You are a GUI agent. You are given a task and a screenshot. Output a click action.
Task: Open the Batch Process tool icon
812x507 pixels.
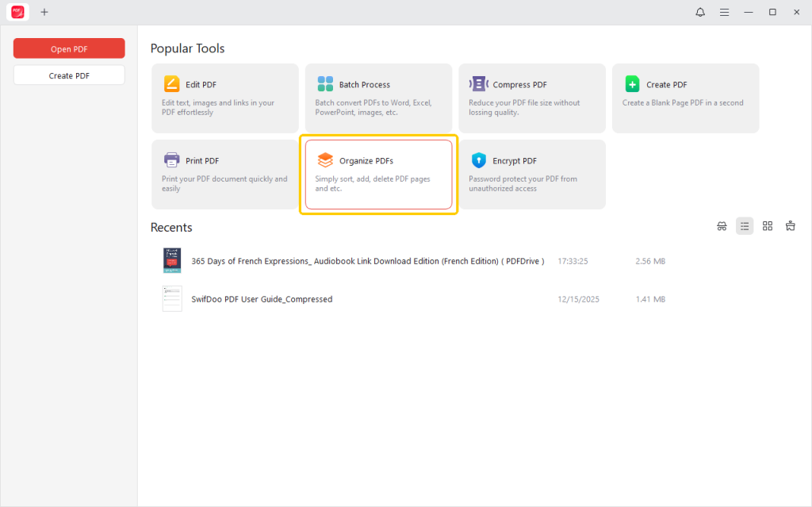click(x=325, y=84)
